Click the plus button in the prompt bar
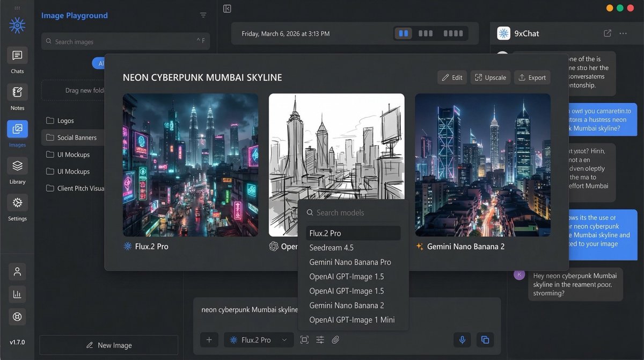This screenshot has height=360, width=644. point(209,340)
